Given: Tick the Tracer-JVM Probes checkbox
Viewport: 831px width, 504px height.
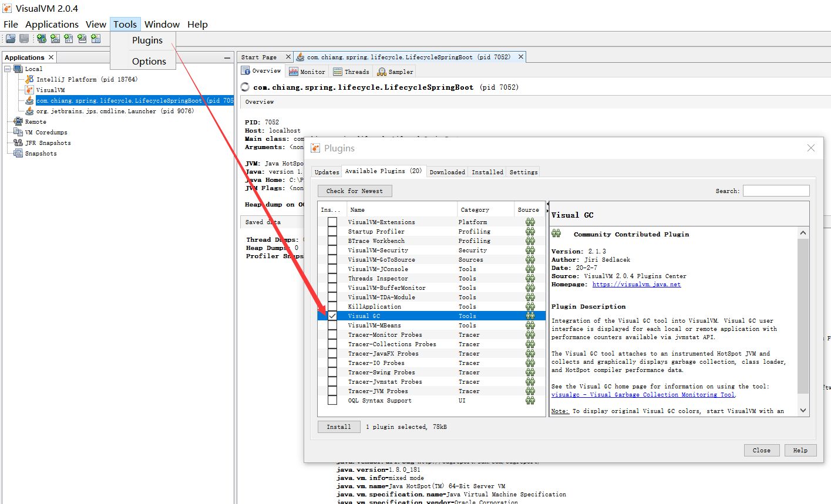Looking at the screenshot, I should coord(332,391).
